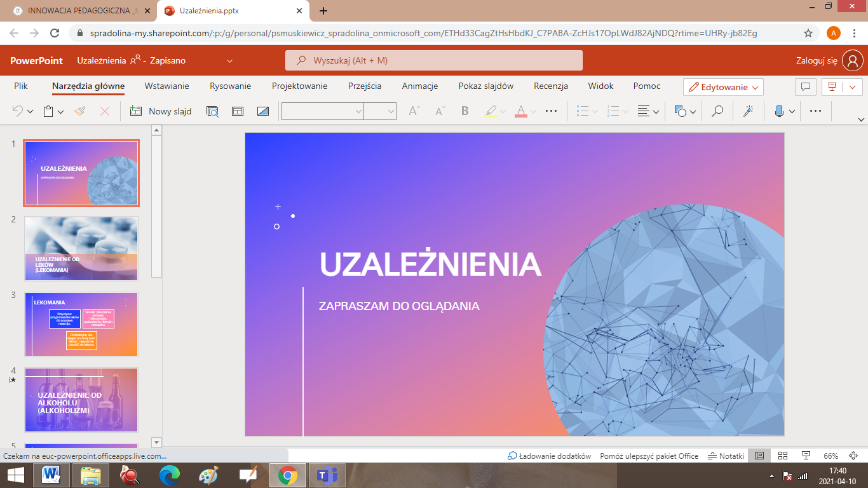The width and height of the screenshot is (868, 488).
Task: Switch to the Animacje tab
Action: [419, 86]
